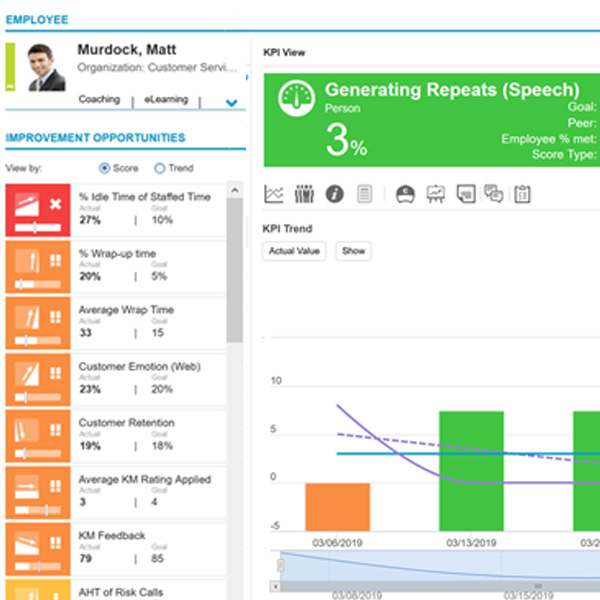600x600 pixels.
Task: Open the trend line chart icon
Action: click(274, 193)
